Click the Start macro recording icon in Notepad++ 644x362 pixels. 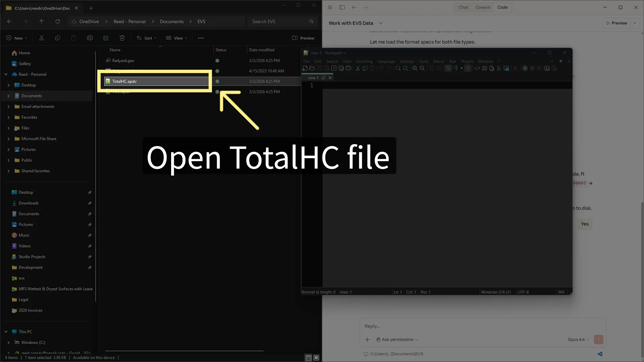pos(525,68)
